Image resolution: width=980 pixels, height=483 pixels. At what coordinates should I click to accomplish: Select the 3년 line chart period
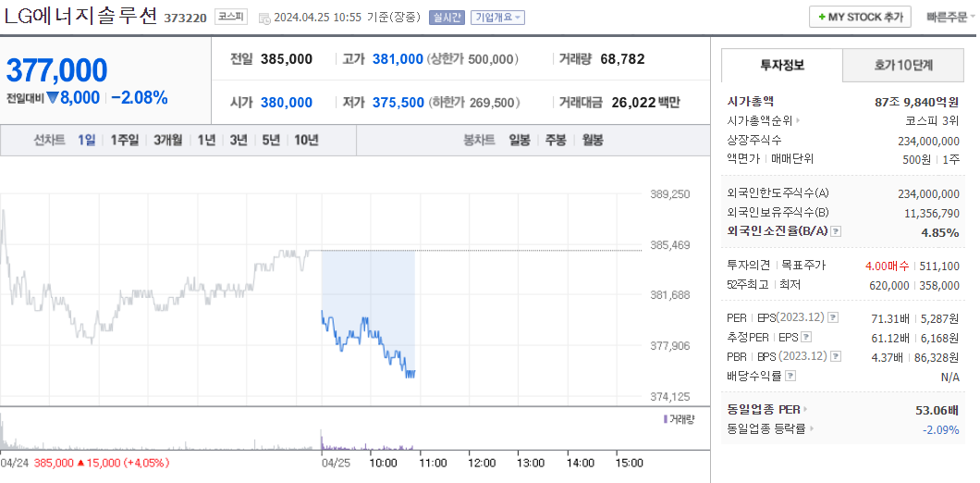[239, 140]
